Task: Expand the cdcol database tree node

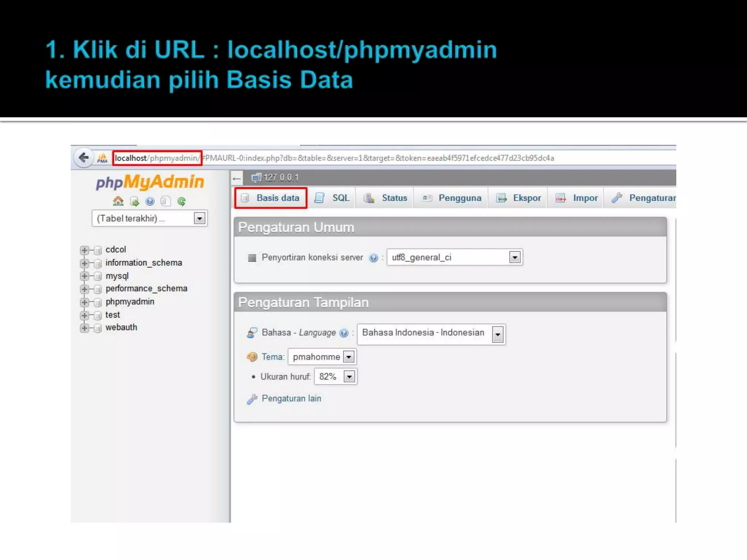Action: coord(84,250)
